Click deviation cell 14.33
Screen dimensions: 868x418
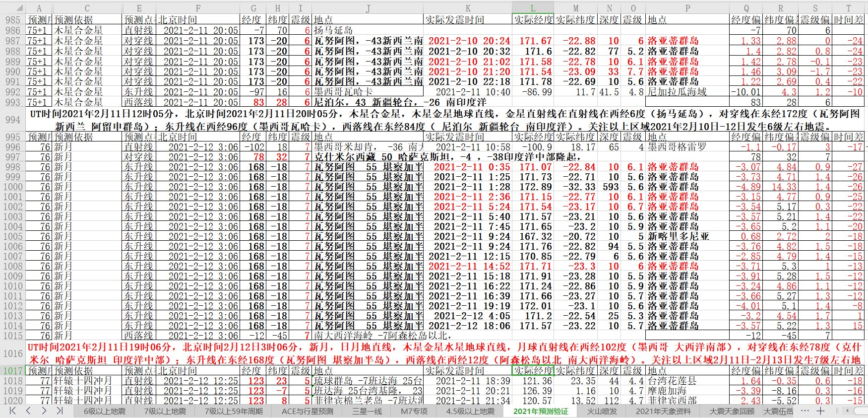point(780,187)
